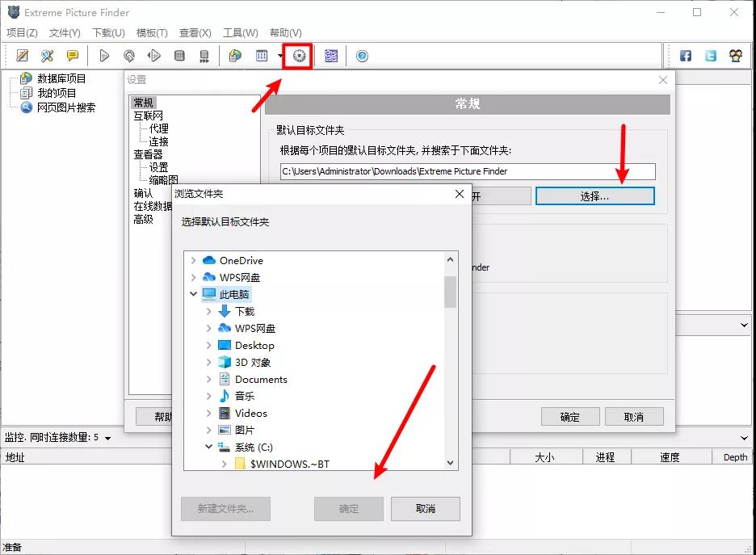The image size is (756, 555).
Task: Expand the 3D 对象 folder node
Action: (208, 362)
